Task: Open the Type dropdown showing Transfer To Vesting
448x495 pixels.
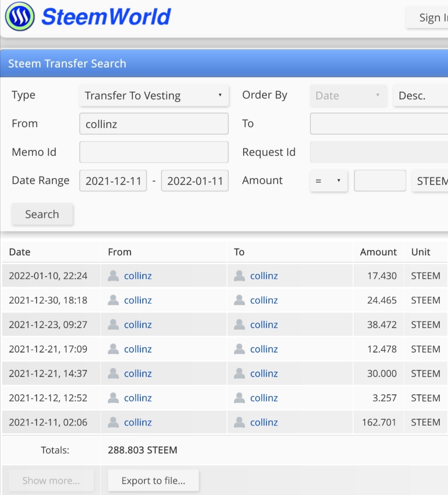Action: (154, 95)
